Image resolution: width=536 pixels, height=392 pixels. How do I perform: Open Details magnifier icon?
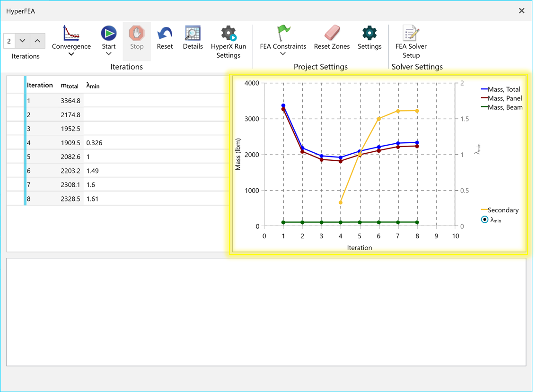click(x=193, y=33)
